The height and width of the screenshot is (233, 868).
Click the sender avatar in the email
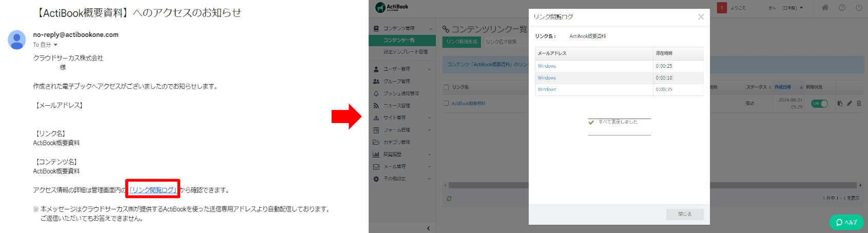[x=17, y=40]
